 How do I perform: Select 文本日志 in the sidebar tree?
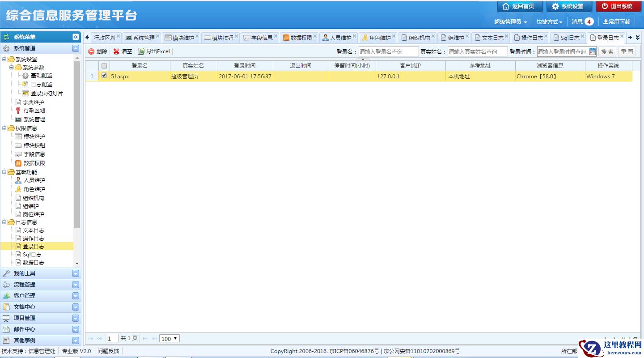pyautogui.click(x=34, y=230)
